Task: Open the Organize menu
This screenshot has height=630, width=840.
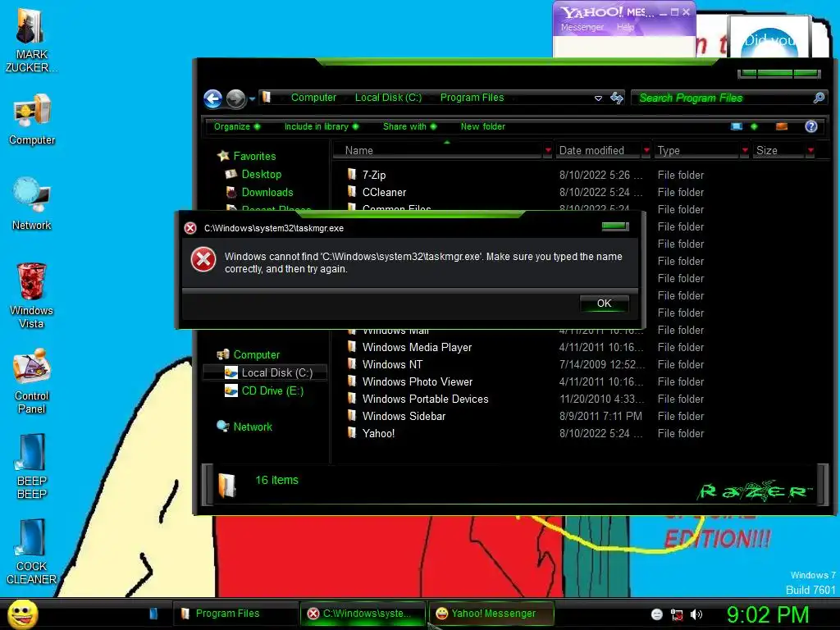Action: (x=237, y=126)
